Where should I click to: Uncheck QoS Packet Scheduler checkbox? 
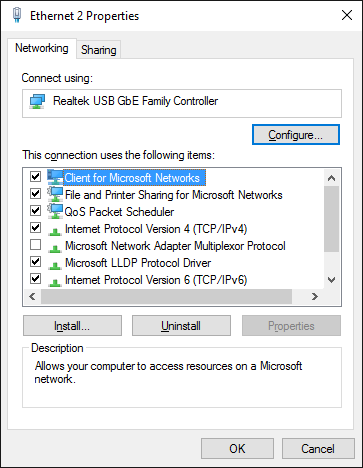pyautogui.click(x=35, y=211)
